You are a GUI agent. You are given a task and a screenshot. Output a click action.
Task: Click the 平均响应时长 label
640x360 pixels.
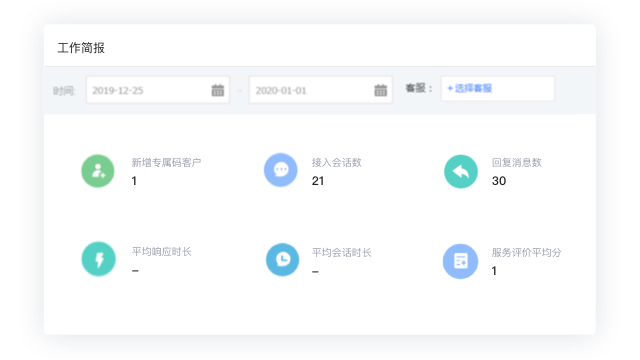click(162, 251)
